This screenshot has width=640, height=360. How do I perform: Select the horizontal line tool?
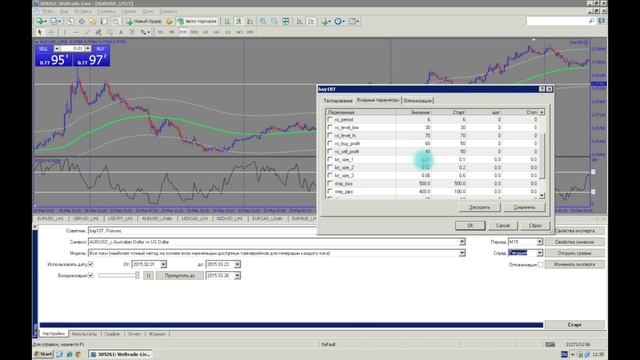(76, 32)
